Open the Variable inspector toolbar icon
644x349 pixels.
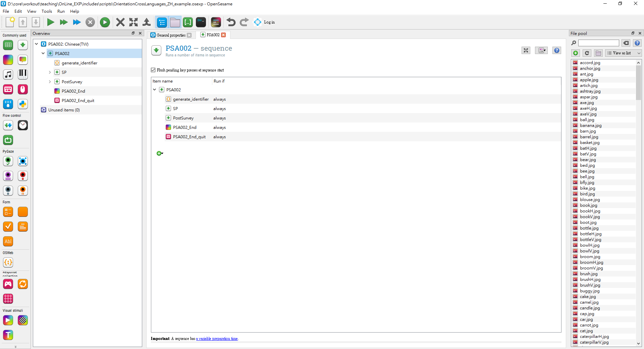pyautogui.click(x=188, y=22)
